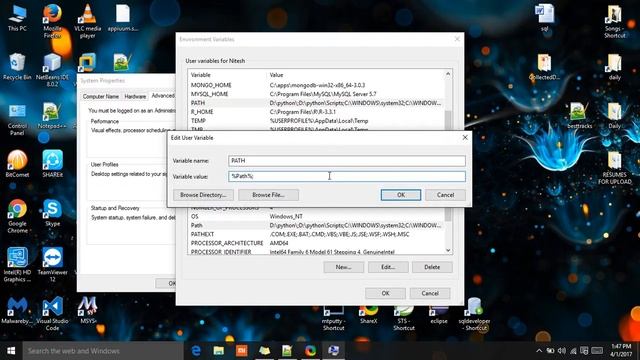Image resolution: width=640 pixels, height=360 pixels.
Task: Click OK in Environment Variables window
Action: [385, 293]
